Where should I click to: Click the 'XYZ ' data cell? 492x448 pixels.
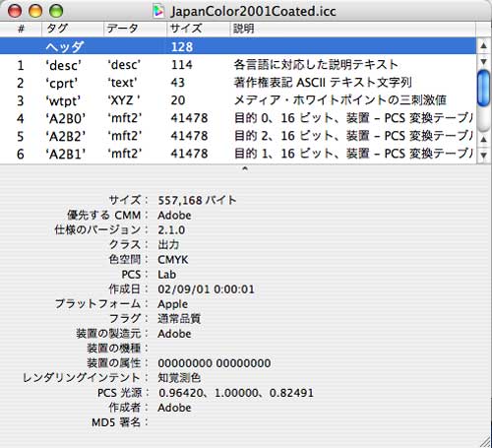click(124, 100)
